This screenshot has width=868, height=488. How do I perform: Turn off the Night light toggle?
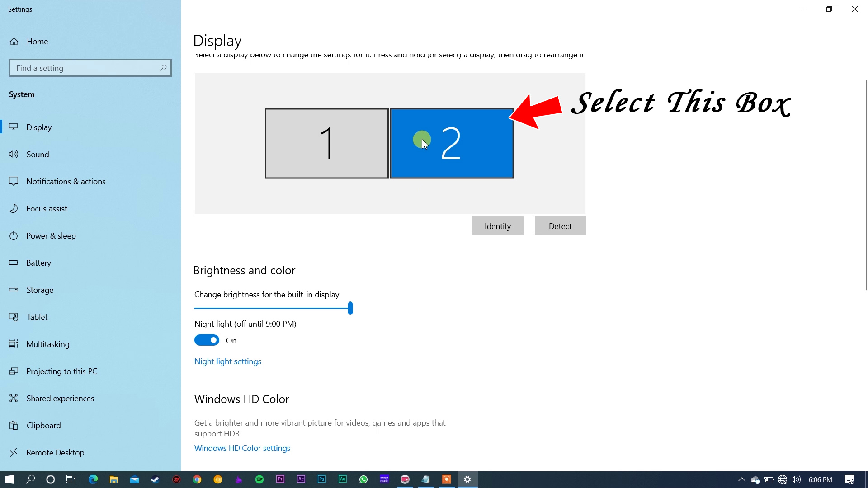pyautogui.click(x=207, y=340)
